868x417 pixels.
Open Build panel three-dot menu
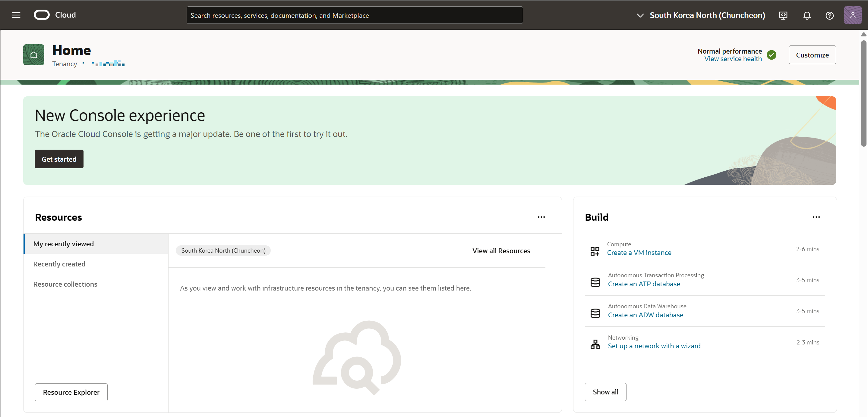[x=816, y=217]
